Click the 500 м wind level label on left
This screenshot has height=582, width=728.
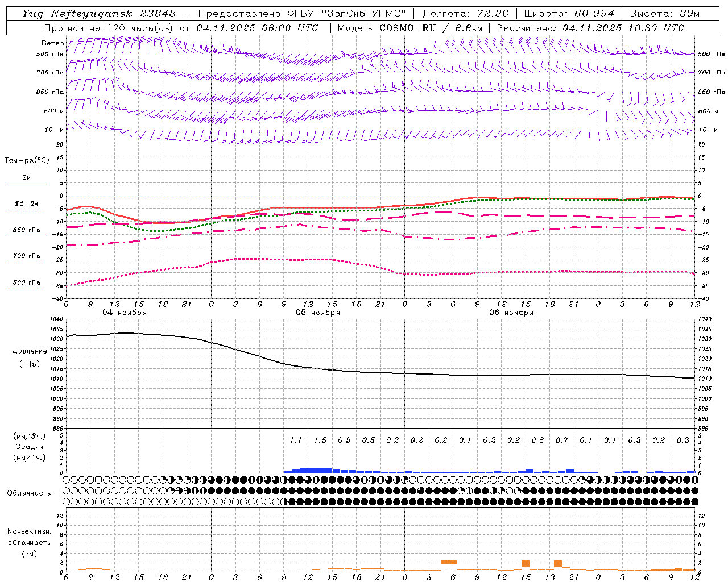point(54,111)
